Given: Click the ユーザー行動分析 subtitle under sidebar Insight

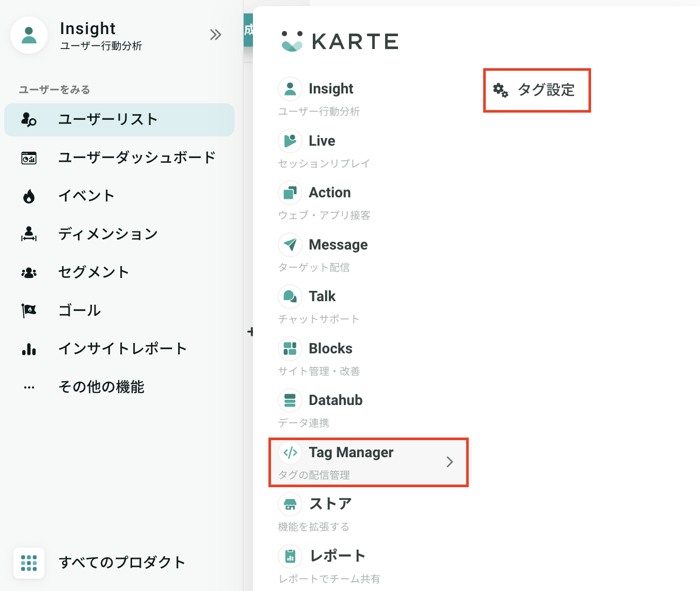Looking at the screenshot, I should click(x=101, y=46).
